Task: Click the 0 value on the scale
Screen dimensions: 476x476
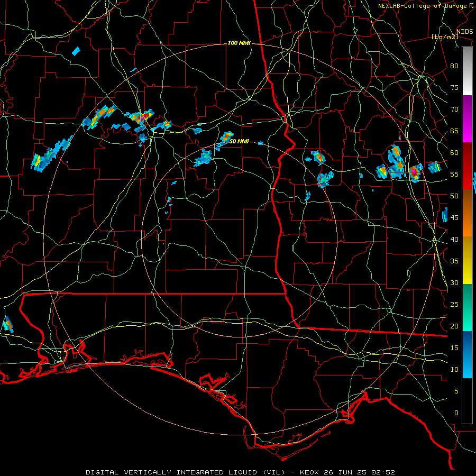Action: [456, 413]
